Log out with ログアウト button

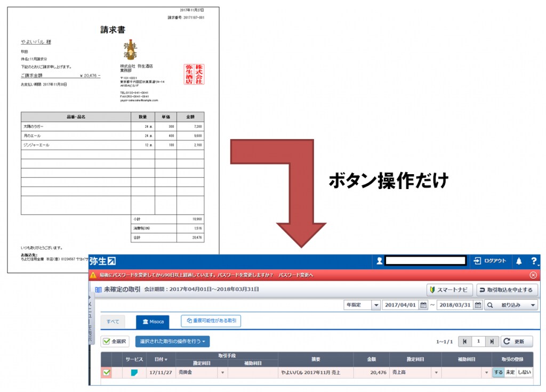click(x=491, y=261)
